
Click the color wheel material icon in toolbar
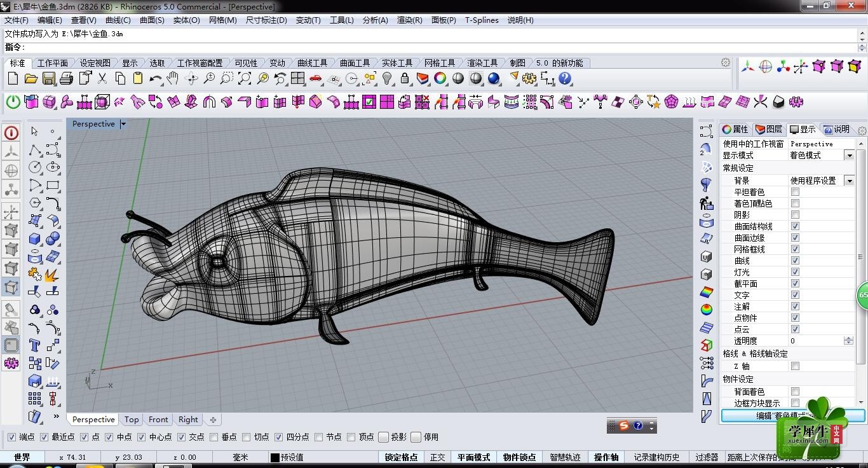pyautogui.click(x=440, y=78)
